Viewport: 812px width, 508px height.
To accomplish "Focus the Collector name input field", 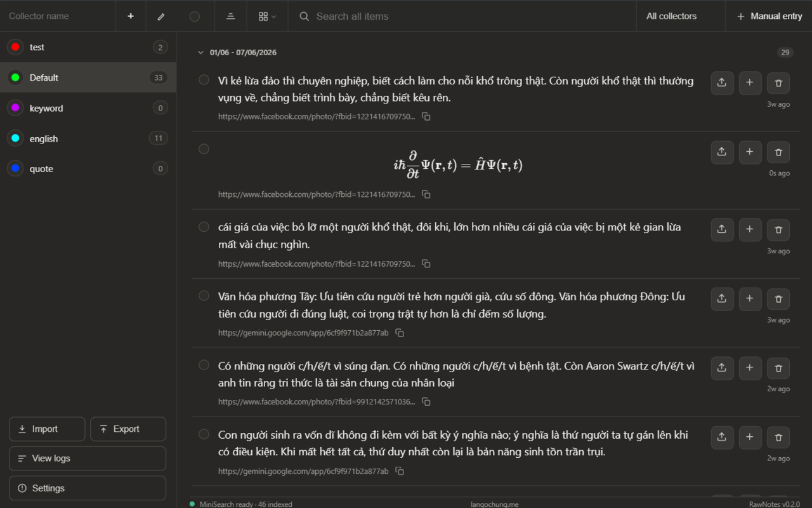I will click(x=58, y=16).
